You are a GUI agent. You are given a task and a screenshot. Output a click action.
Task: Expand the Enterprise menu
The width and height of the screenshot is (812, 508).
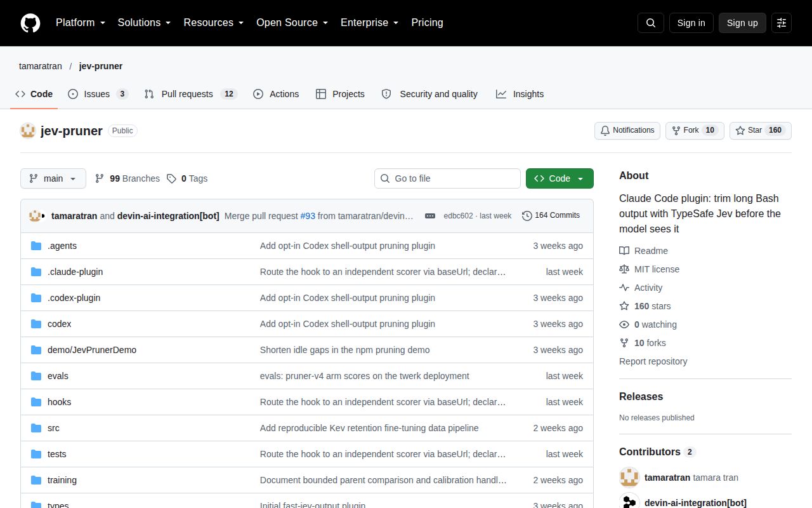click(x=369, y=23)
